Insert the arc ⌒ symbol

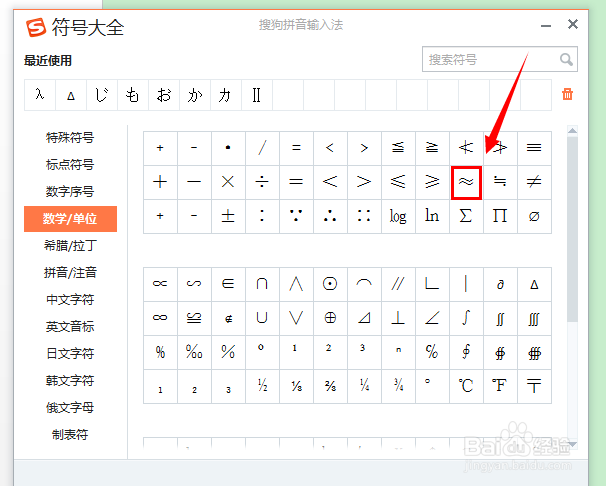pyautogui.click(x=364, y=284)
